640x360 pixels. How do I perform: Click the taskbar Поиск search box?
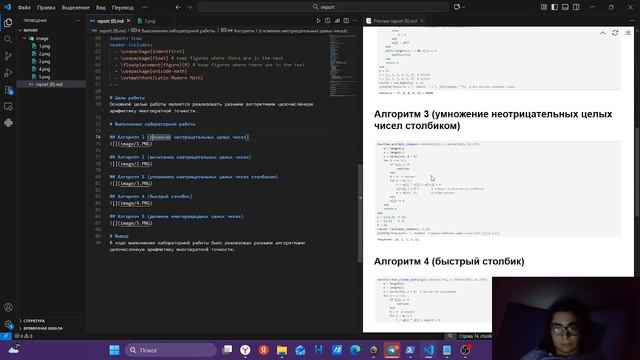click(x=171, y=350)
